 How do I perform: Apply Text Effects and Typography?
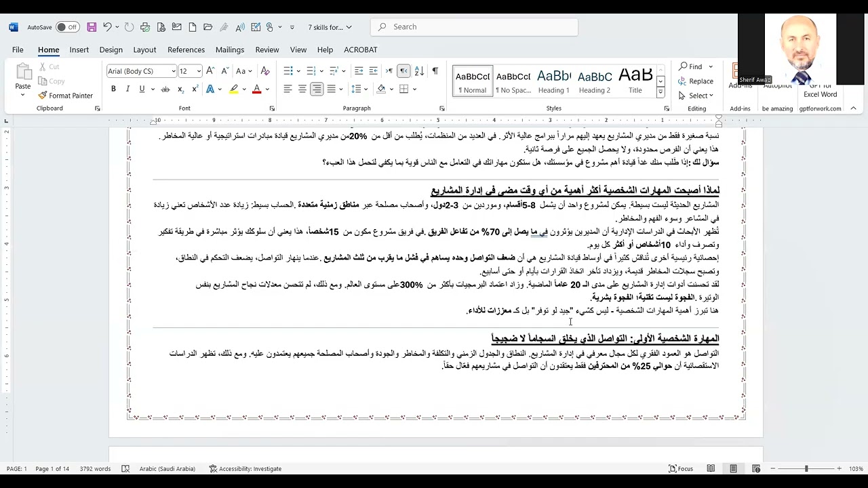pos(210,89)
